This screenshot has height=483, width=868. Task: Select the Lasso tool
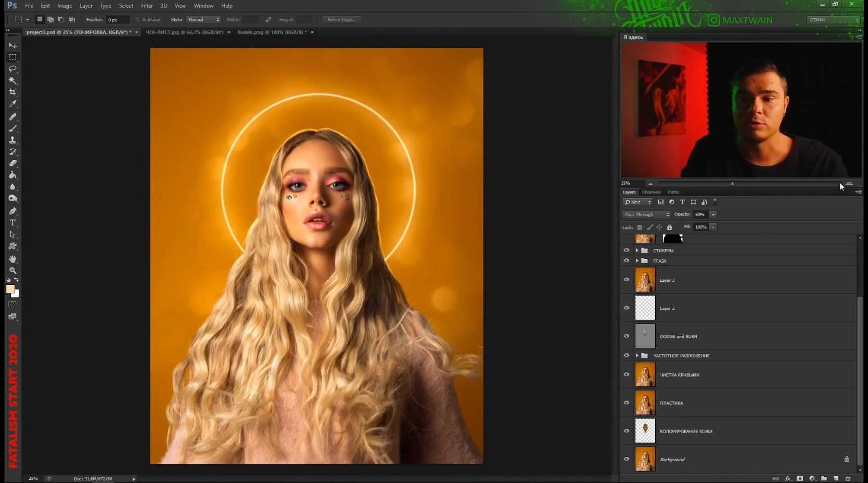(x=12, y=69)
